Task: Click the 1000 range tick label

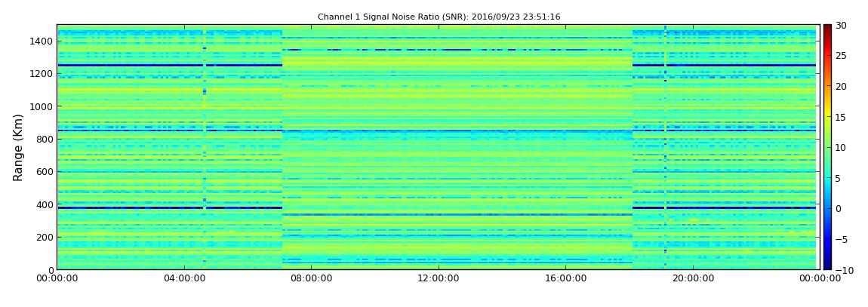Action: pos(42,106)
